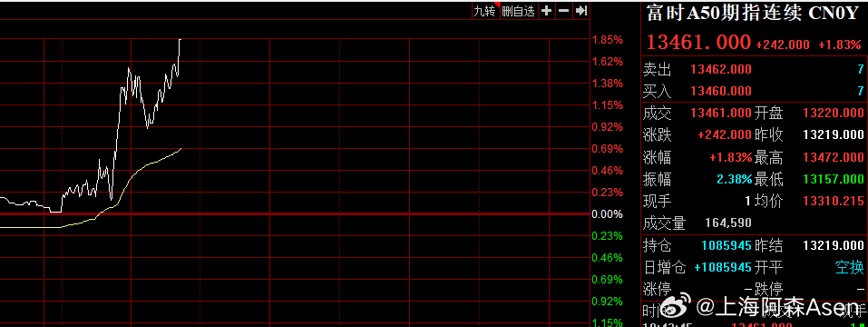Toggle the 九转 indicator button
Image resolution: width=868 pixels, height=327 pixels.
[484, 11]
